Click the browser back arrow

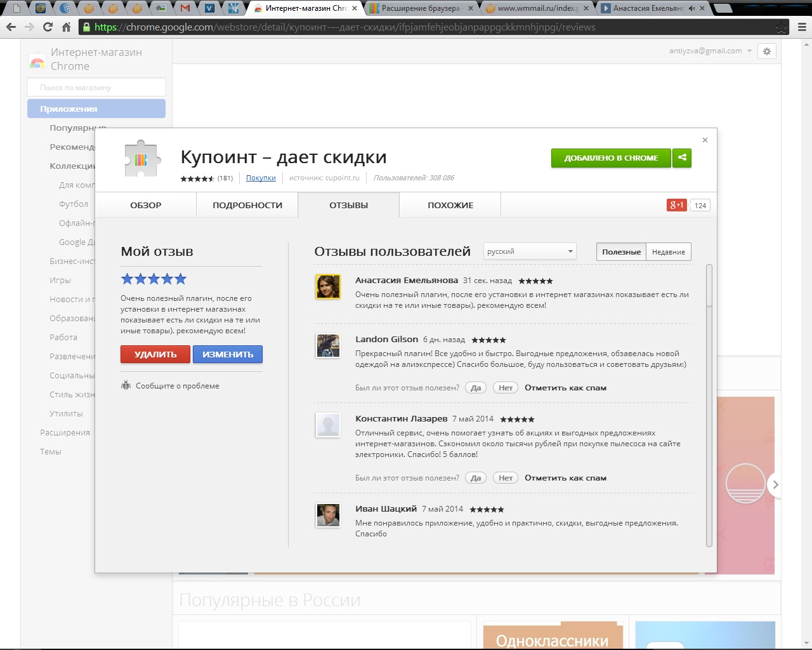pos(11,27)
